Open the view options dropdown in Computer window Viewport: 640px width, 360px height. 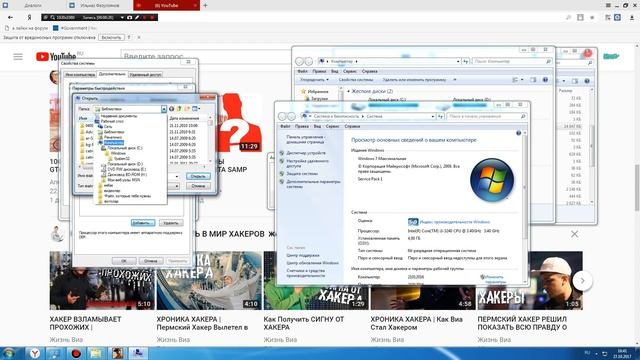click(522, 80)
